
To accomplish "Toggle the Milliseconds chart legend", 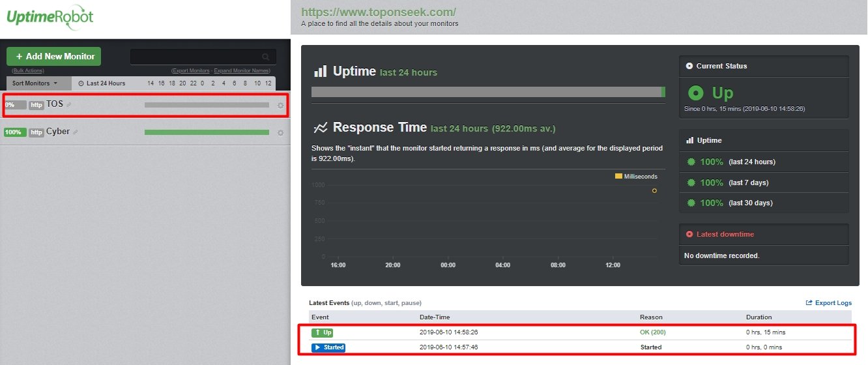I will tap(636, 177).
